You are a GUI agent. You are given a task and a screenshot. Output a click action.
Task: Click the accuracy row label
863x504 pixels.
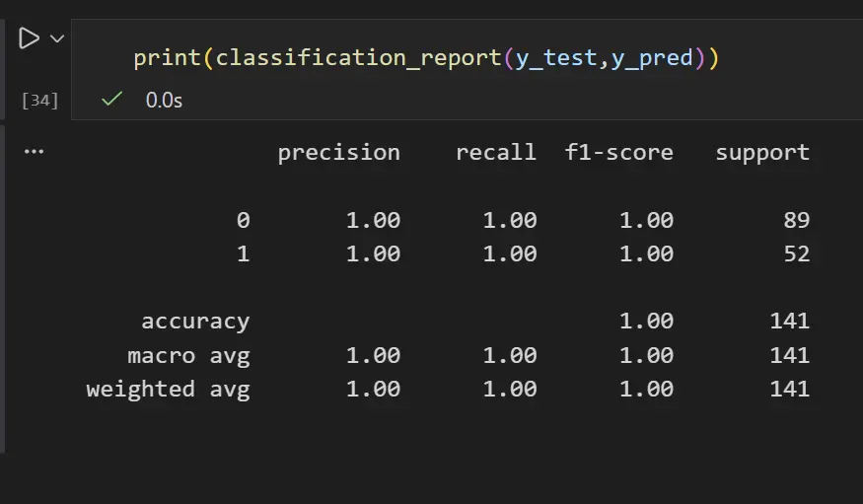(195, 321)
